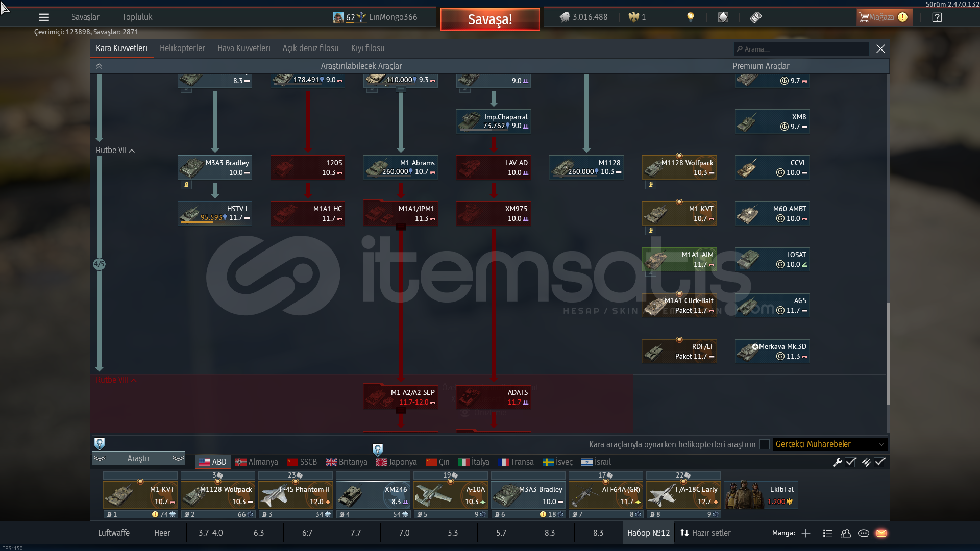Click the talisman icon below tree M3A3 Bradley

[x=186, y=185]
